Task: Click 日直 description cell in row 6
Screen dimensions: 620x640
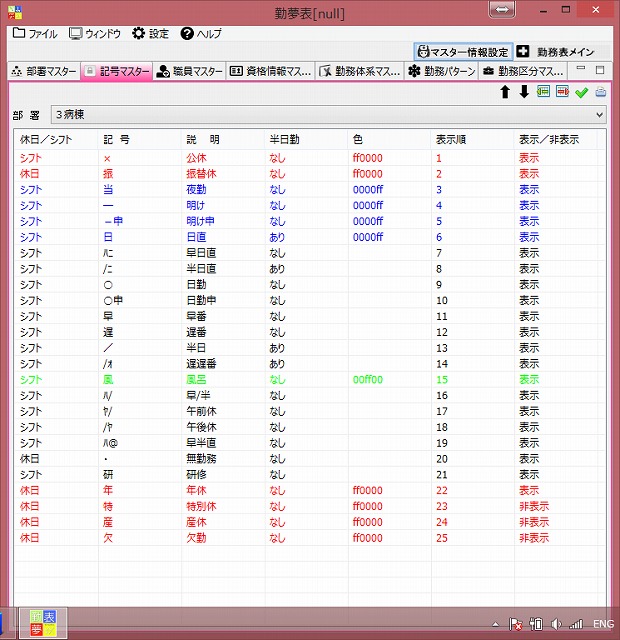Action: coord(196,237)
